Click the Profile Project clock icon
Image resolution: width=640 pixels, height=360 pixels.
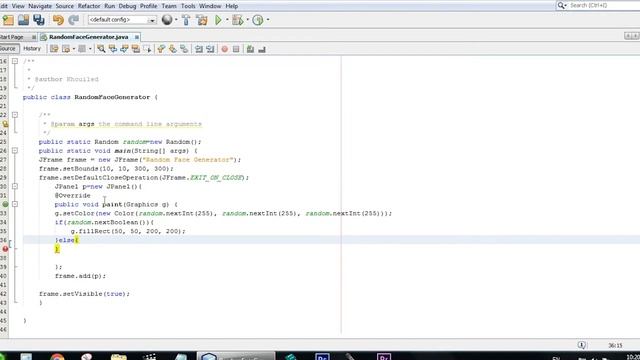point(258,20)
